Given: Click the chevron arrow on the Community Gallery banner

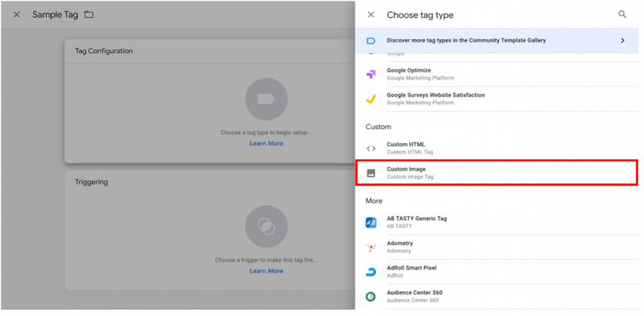Looking at the screenshot, I should [x=622, y=41].
